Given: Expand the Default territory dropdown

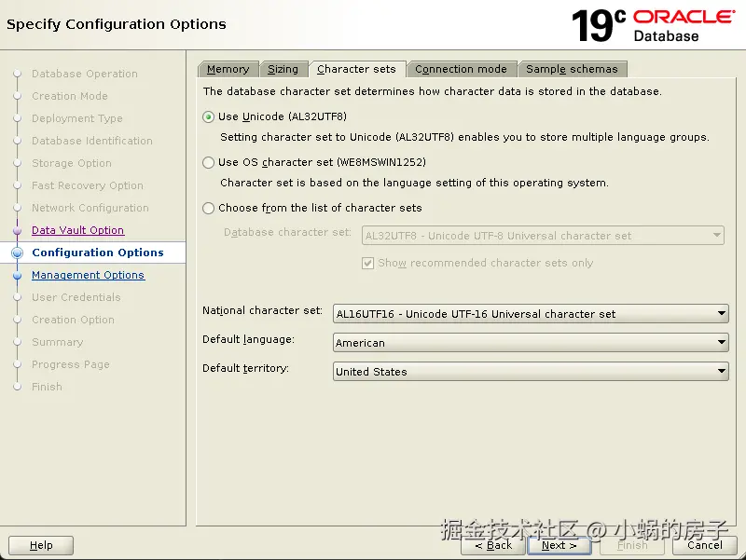Looking at the screenshot, I should 531,371.
